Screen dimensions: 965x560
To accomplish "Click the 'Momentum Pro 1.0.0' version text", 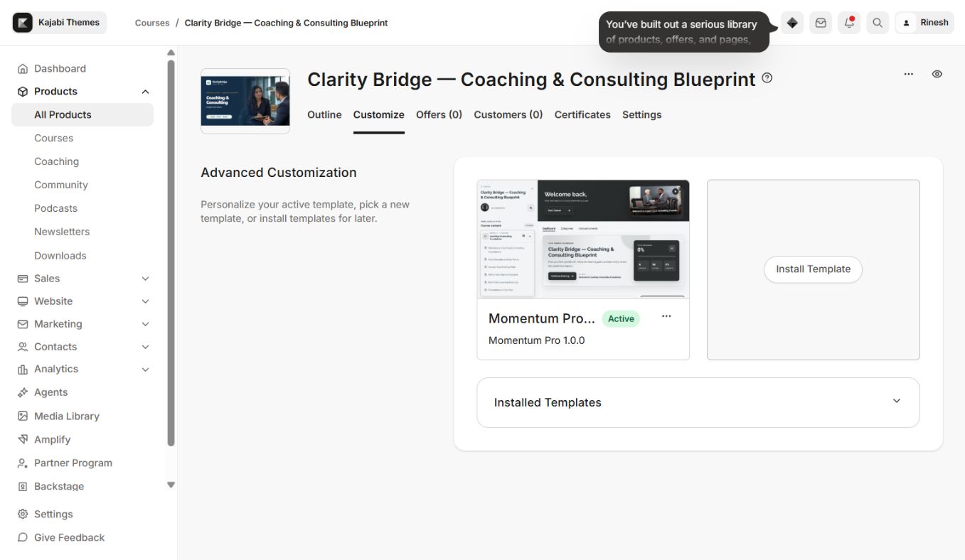I will pos(536,341).
